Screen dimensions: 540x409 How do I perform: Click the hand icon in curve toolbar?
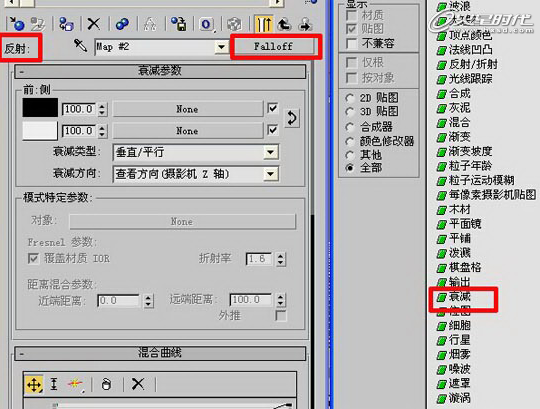point(106,384)
